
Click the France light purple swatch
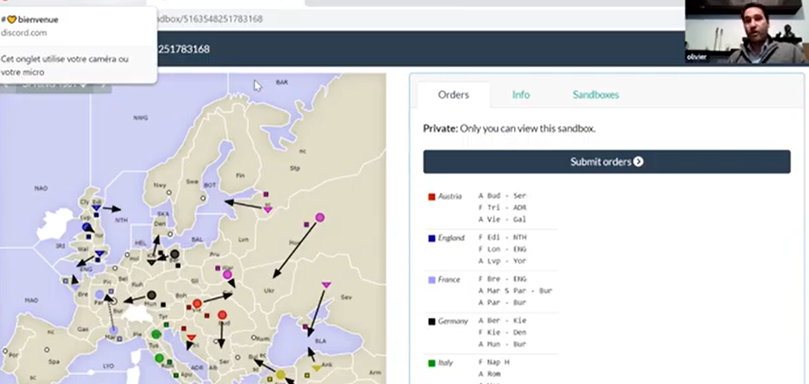click(431, 280)
